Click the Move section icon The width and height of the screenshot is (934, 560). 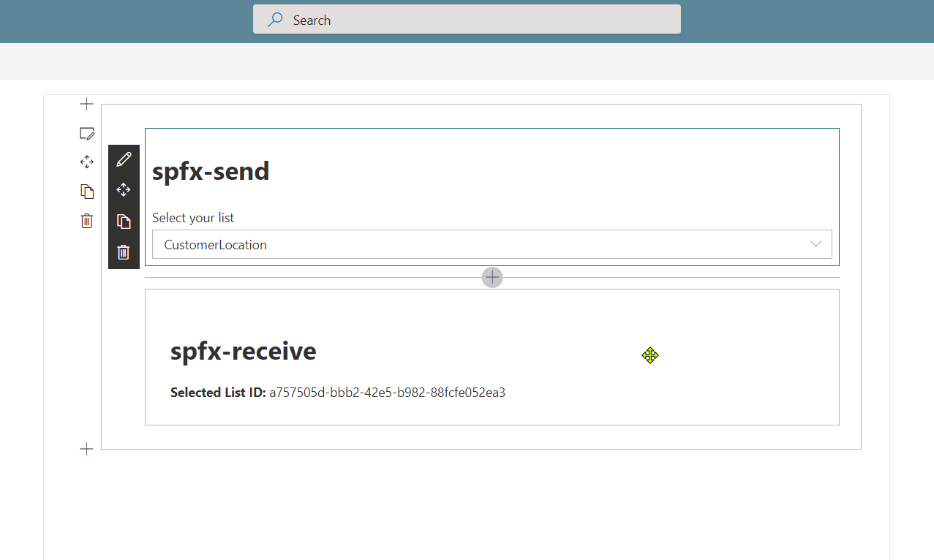(86, 162)
